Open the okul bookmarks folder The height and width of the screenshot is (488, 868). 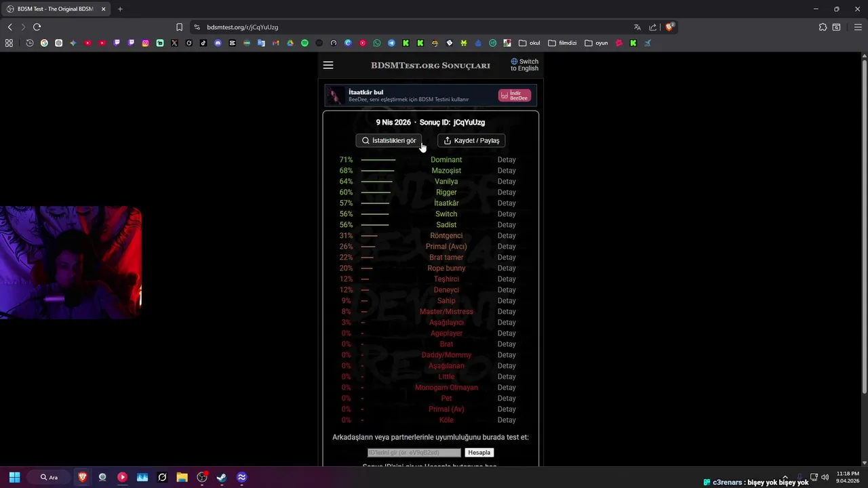click(x=530, y=43)
